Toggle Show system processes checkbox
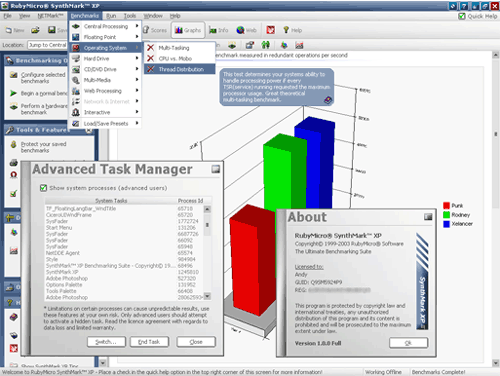The image size is (500, 376). tap(43, 188)
